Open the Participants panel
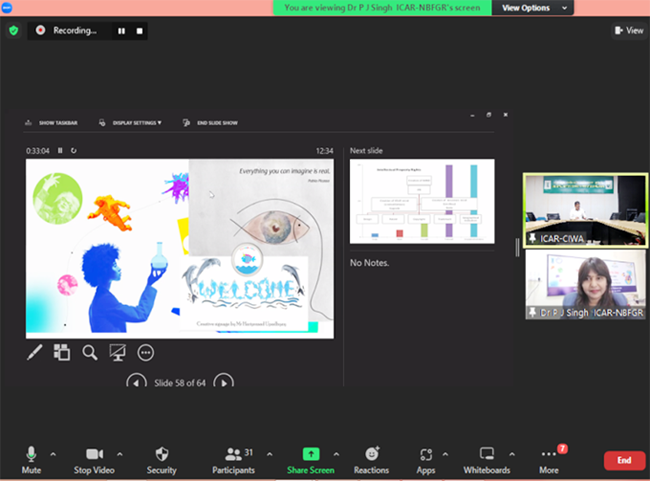 point(233,458)
